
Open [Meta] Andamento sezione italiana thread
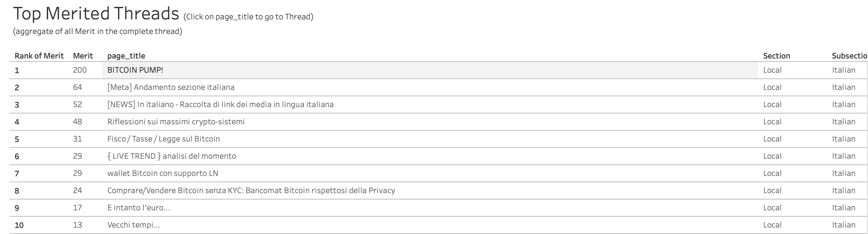click(x=171, y=87)
